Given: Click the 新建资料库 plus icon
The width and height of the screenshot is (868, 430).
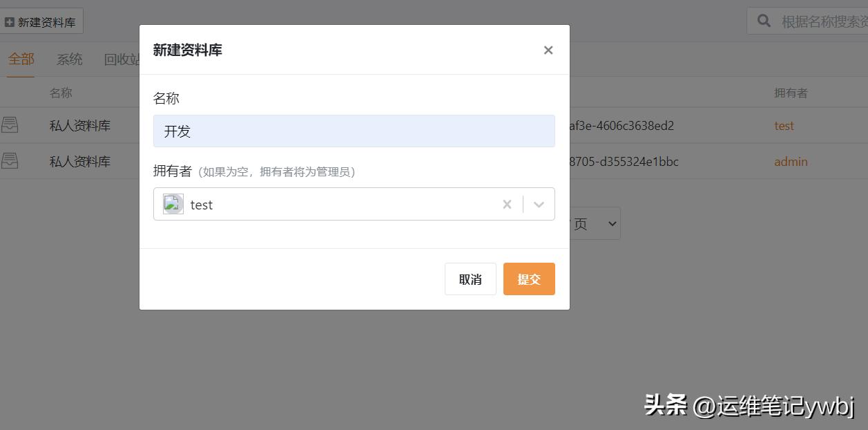Looking at the screenshot, I should [10, 20].
